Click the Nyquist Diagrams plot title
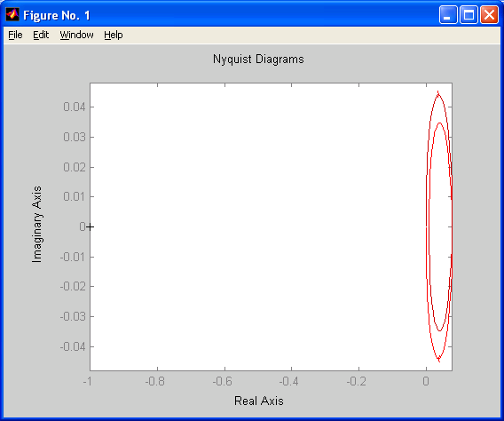Viewport: 504px width, 421px height. coord(258,60)
